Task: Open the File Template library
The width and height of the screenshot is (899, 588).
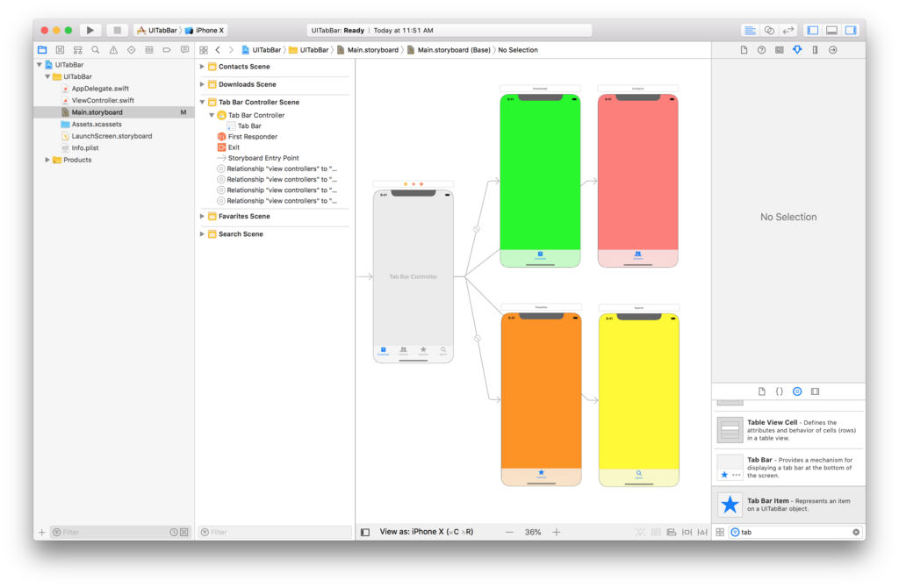Action: pos(761,391)
